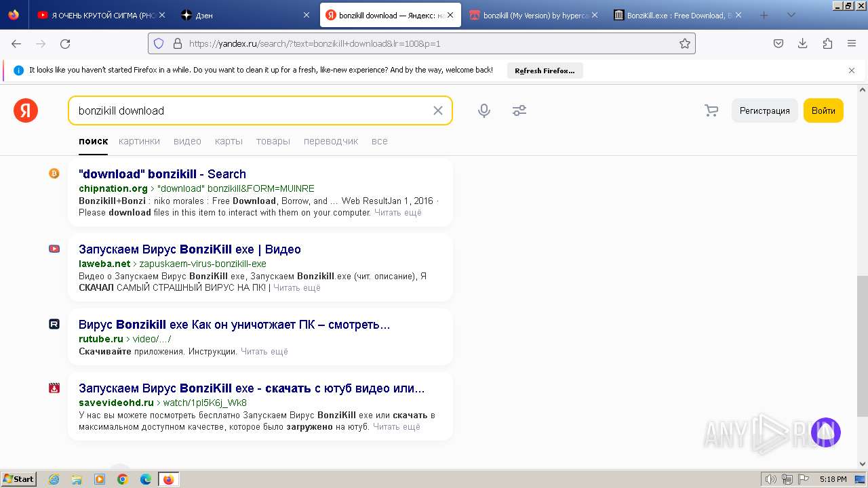868x488 pixels.
Task: Select the картинки search category
Action: [x=139, y=141]
